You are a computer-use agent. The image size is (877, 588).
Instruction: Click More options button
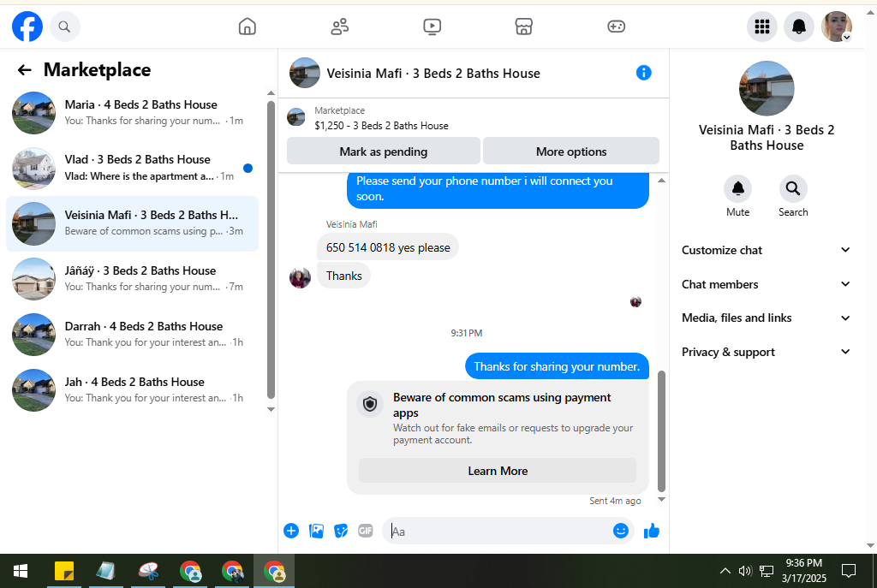[x=571, y=151]
